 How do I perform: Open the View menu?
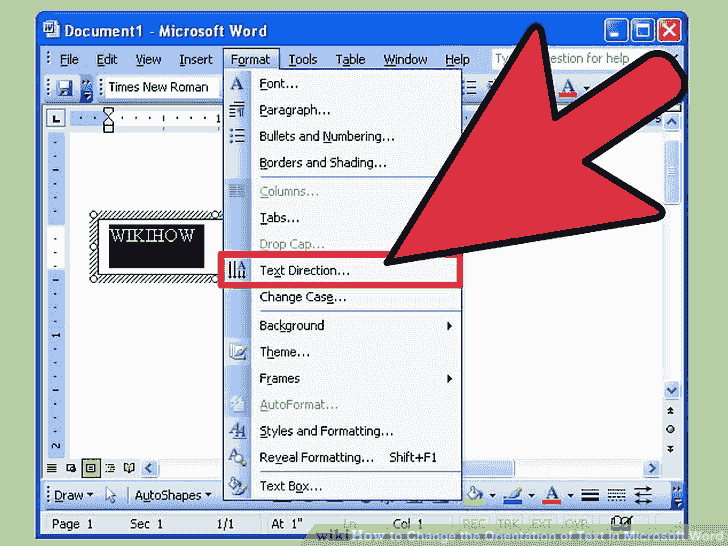click(148, 60)
